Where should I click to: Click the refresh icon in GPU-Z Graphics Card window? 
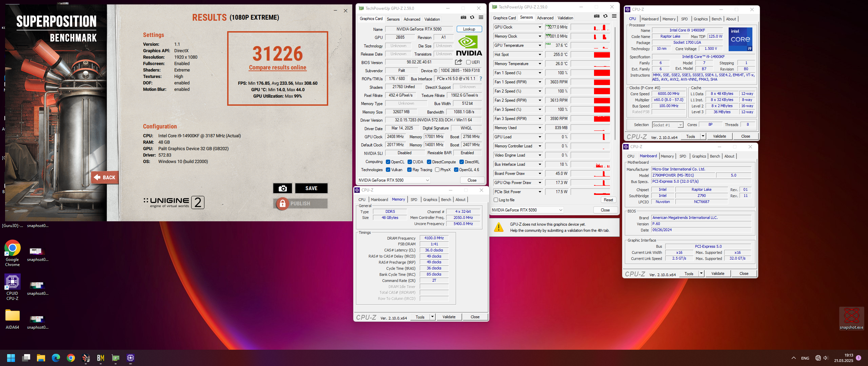[x=472, y=18]
